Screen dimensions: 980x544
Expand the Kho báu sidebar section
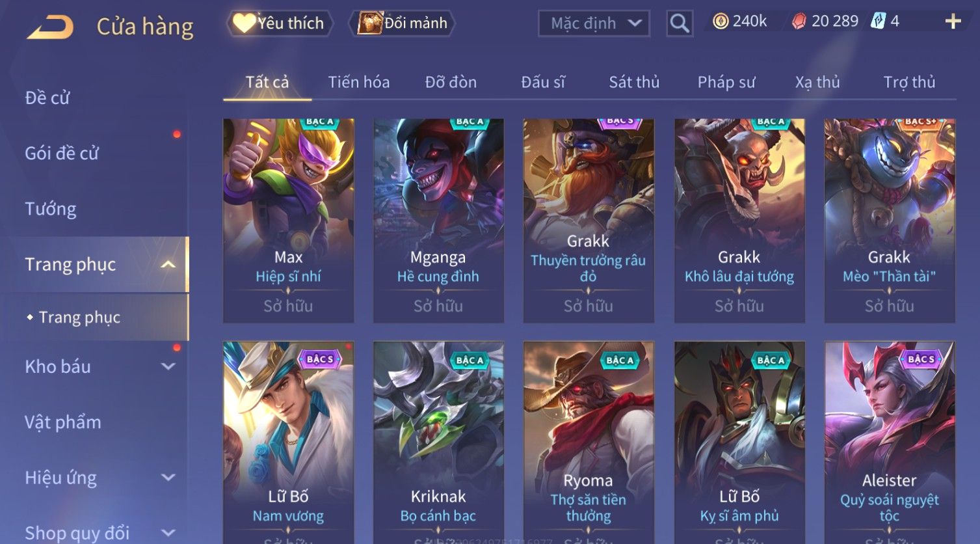point(168,366)
